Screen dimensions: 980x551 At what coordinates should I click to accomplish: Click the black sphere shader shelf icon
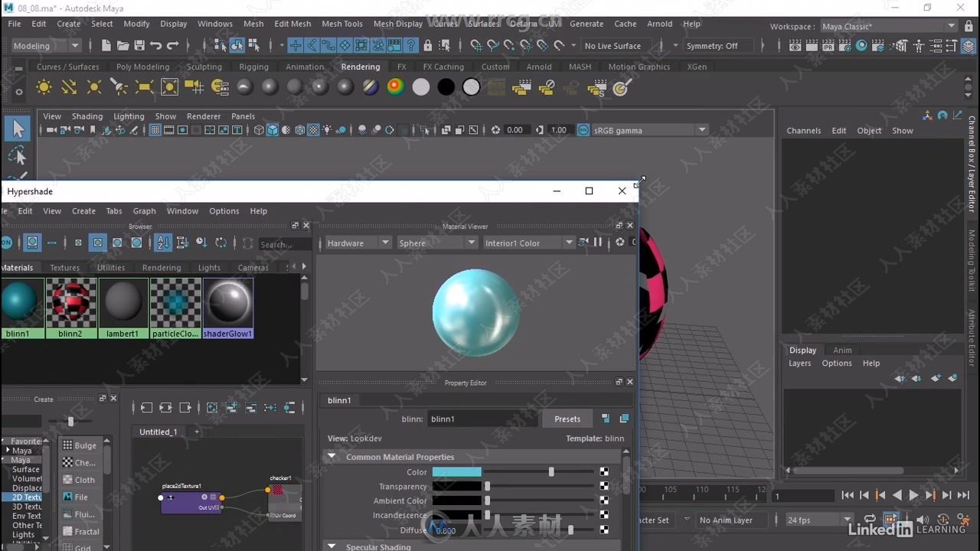[x=446, y=87]
